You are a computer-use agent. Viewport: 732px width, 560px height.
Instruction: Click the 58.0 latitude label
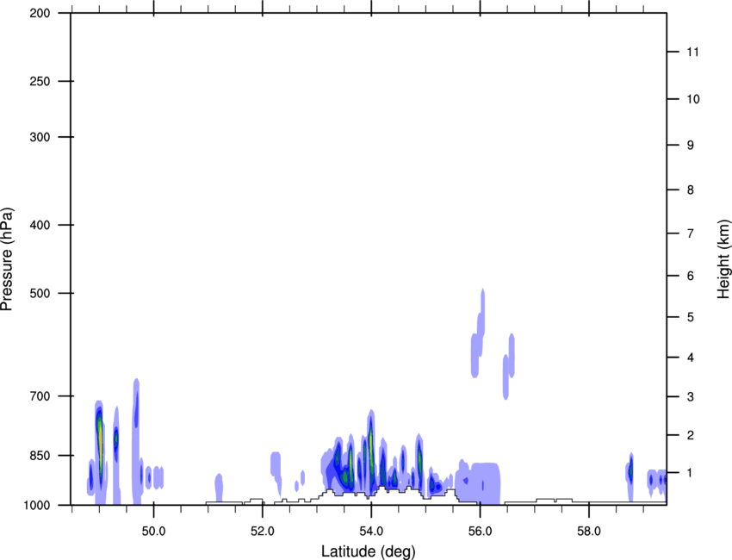[x=589, y=532]
